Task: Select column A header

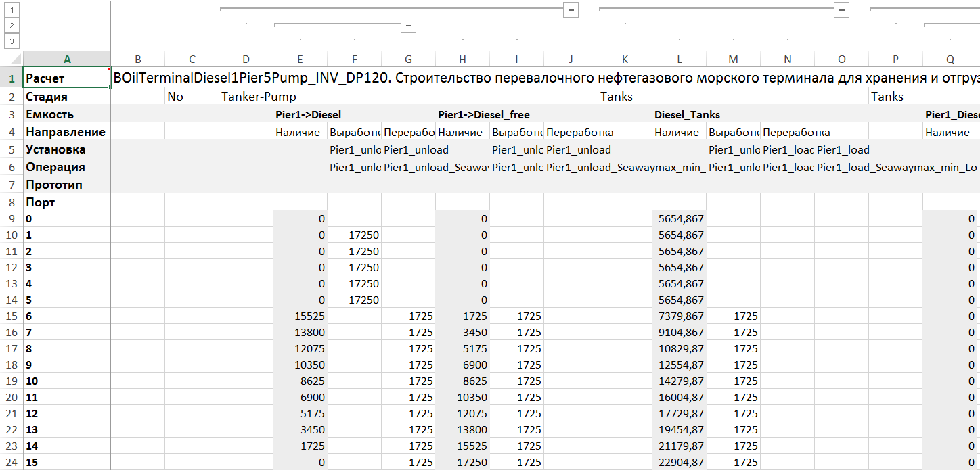Action: point(67,59)
